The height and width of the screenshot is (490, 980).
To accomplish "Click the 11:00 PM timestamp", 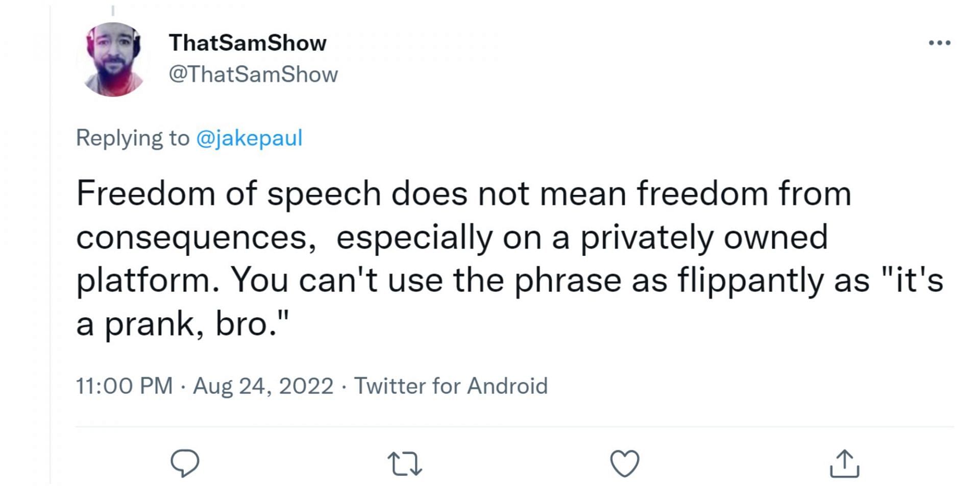I will 124,386.
